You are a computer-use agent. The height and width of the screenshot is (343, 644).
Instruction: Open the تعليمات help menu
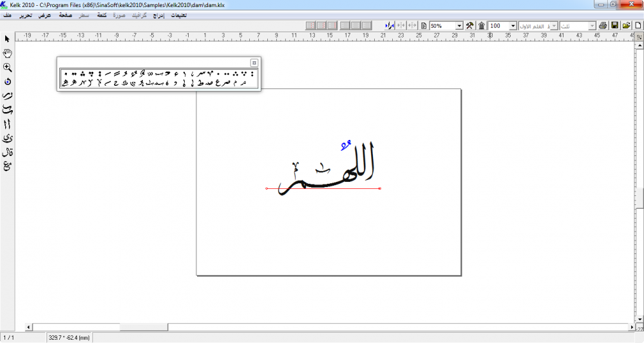[x=178, y=15]
